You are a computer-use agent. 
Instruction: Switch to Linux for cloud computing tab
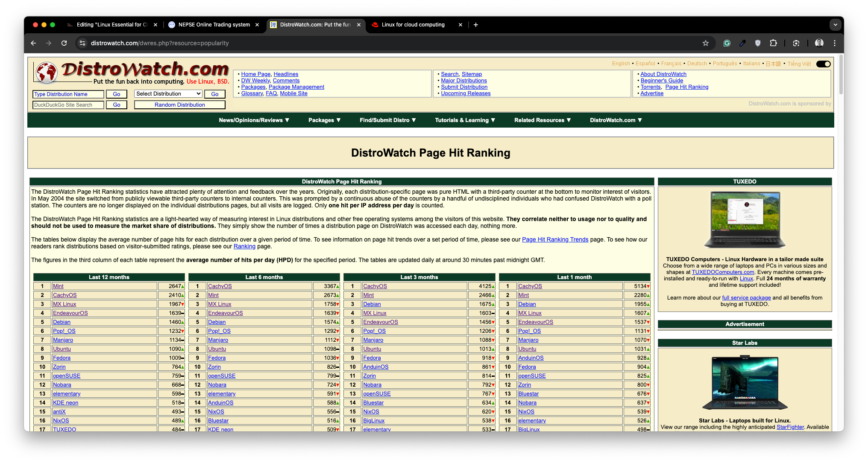coord(413,25)
